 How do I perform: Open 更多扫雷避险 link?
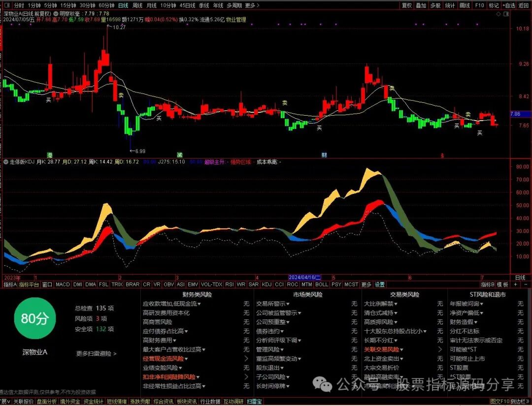coord(97,353)
